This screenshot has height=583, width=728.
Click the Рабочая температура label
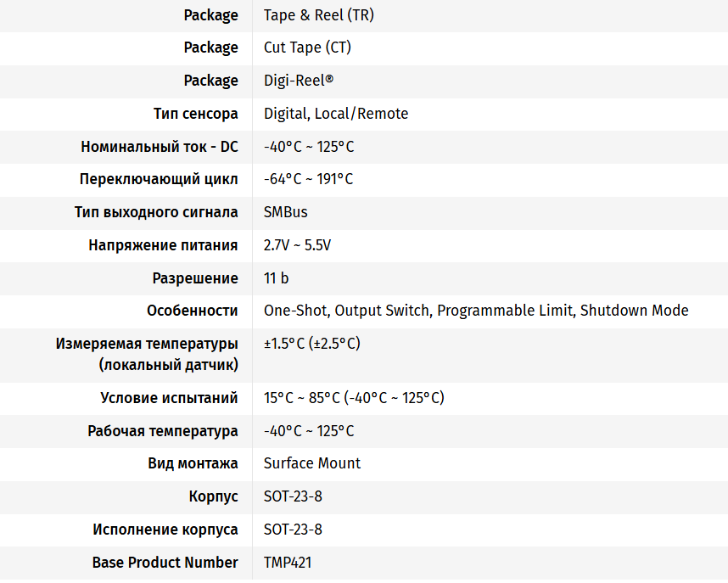[x=163, y=431]
